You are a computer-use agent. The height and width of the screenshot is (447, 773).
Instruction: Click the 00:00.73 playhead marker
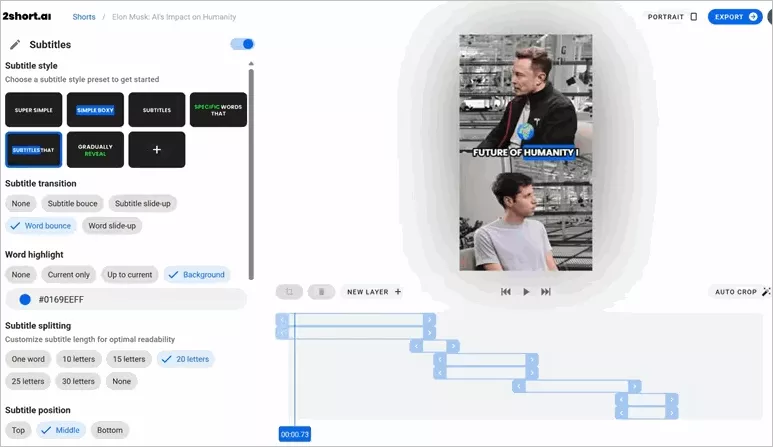tap(295, 434)
